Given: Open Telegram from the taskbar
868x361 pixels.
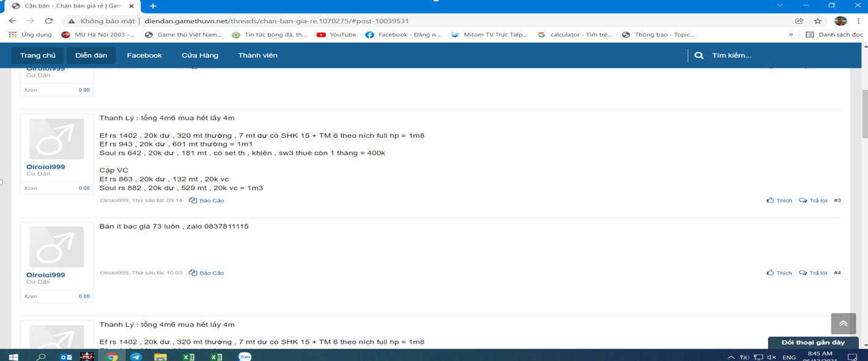Looking at the screenshot, I should (136, 357).
